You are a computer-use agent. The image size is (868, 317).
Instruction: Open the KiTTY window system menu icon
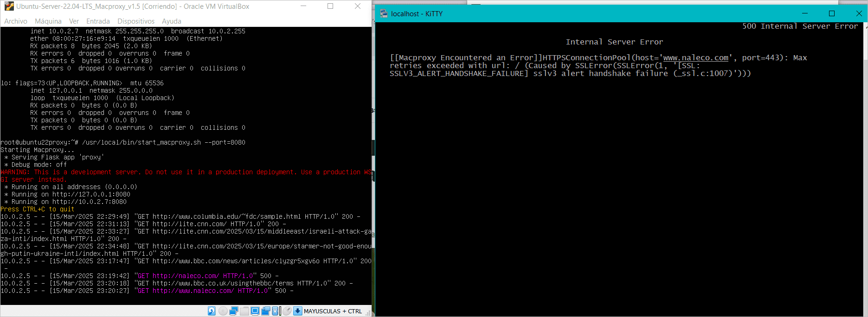point(384,13)
